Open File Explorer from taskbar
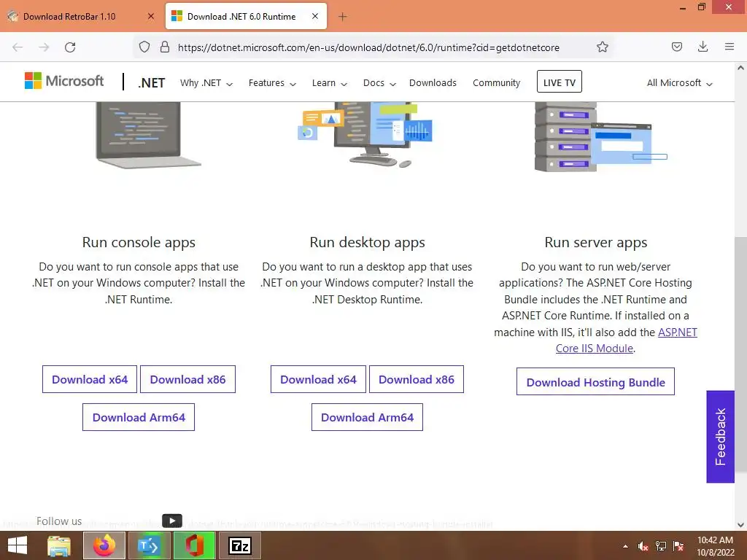The height and width of the screenshot is (560, 747). click(x=59, y=545)
